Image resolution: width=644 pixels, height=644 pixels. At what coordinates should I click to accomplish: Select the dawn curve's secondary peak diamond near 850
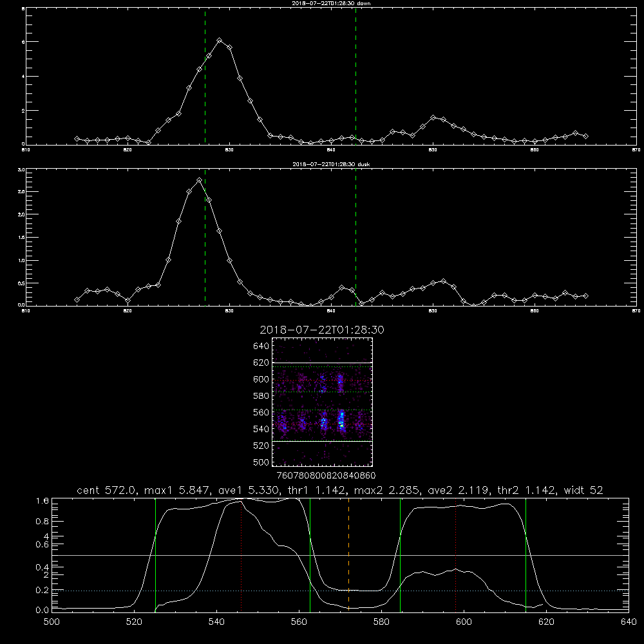tap(433, 117)
